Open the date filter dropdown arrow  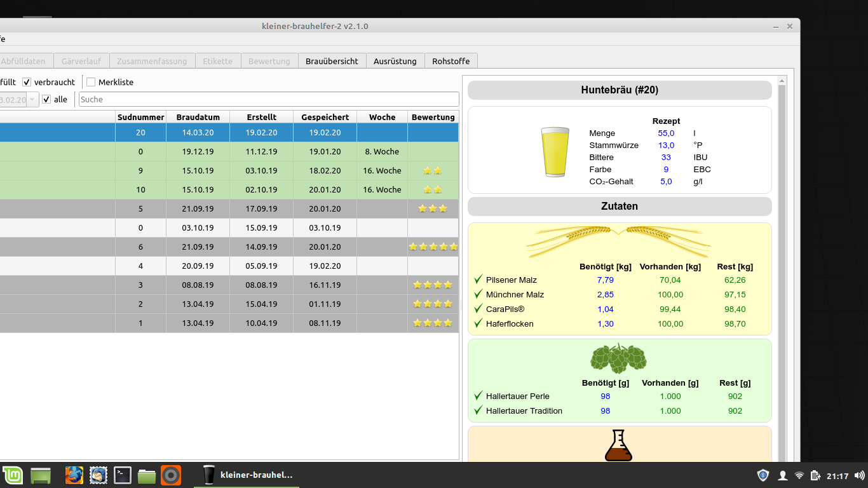[x=32, y=100]
